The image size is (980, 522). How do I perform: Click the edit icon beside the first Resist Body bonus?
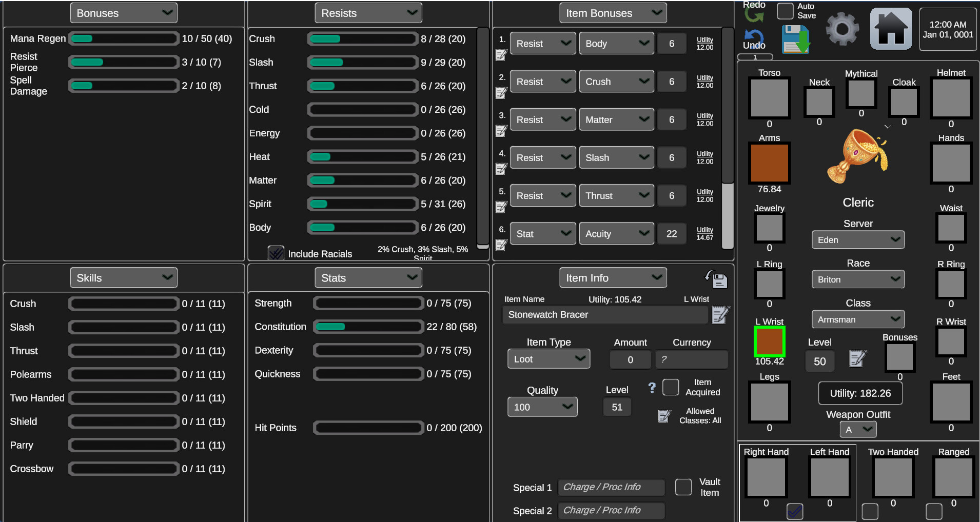pyautogui.click(x=501, y=55)
